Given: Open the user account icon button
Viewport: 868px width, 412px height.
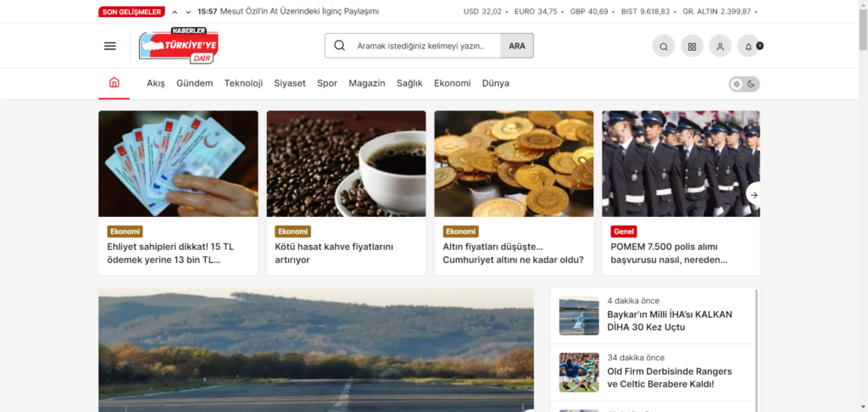Looking at the screenshot, I should (720, 46).
